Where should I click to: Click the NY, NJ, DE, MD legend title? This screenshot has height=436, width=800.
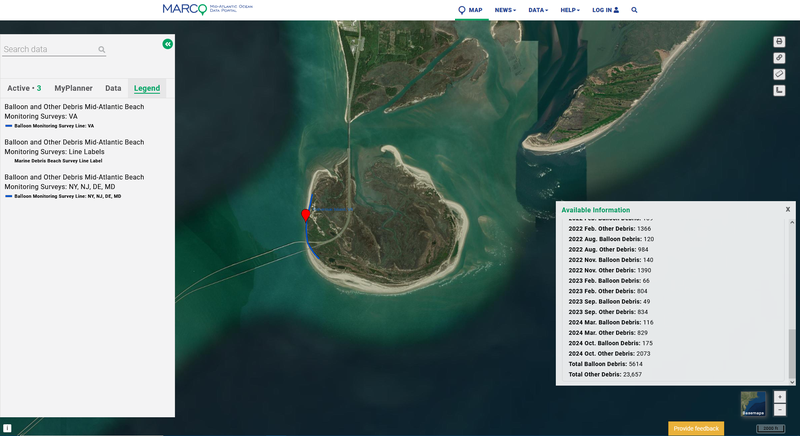[74, 182]
